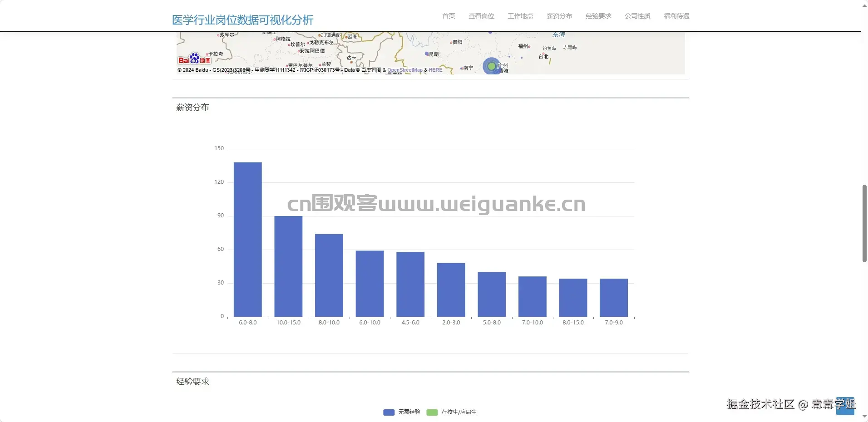Click the 福州 label on the map
868x422 pixels.
(x=523, y=46)
